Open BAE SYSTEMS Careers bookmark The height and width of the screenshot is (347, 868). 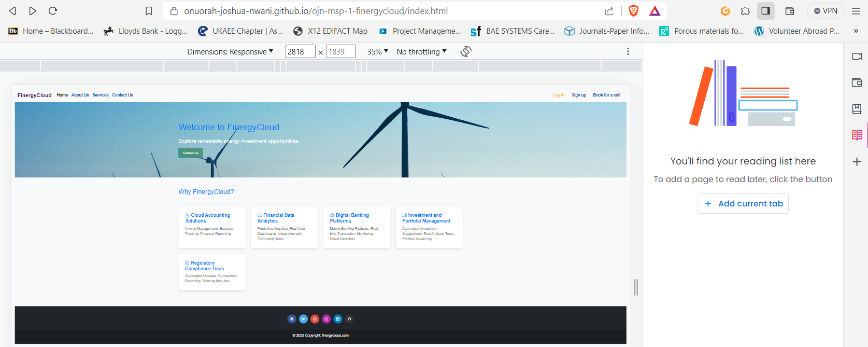pos(513,31)
